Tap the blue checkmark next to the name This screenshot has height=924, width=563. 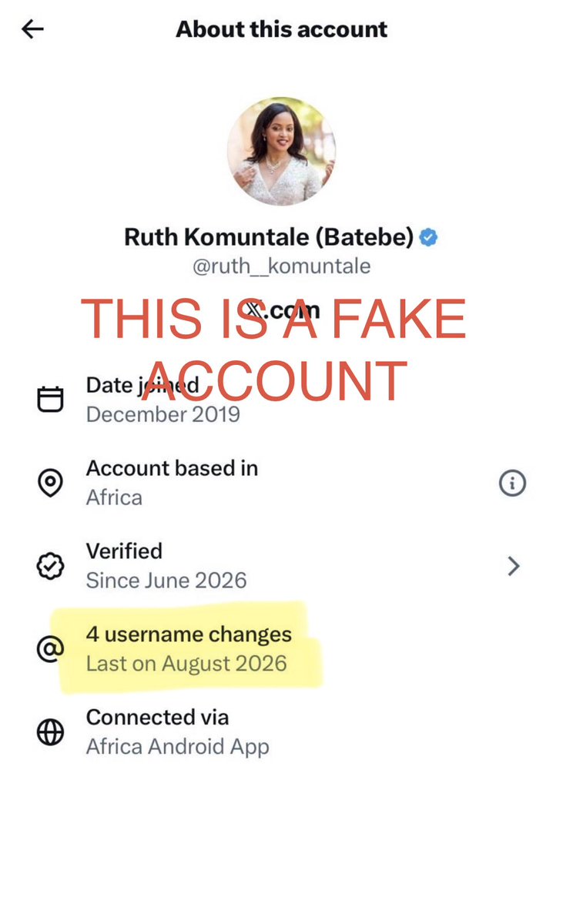point(429,237)
